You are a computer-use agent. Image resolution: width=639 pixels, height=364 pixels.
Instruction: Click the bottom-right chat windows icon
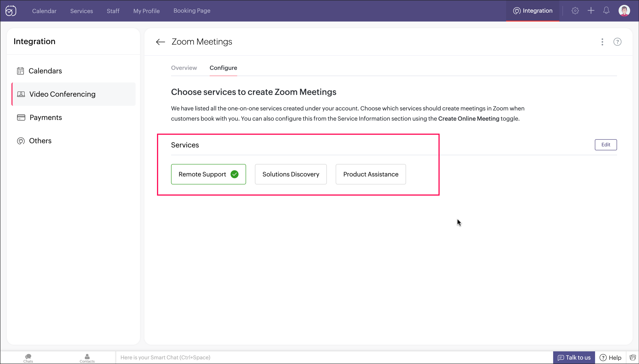pos(633,358)
